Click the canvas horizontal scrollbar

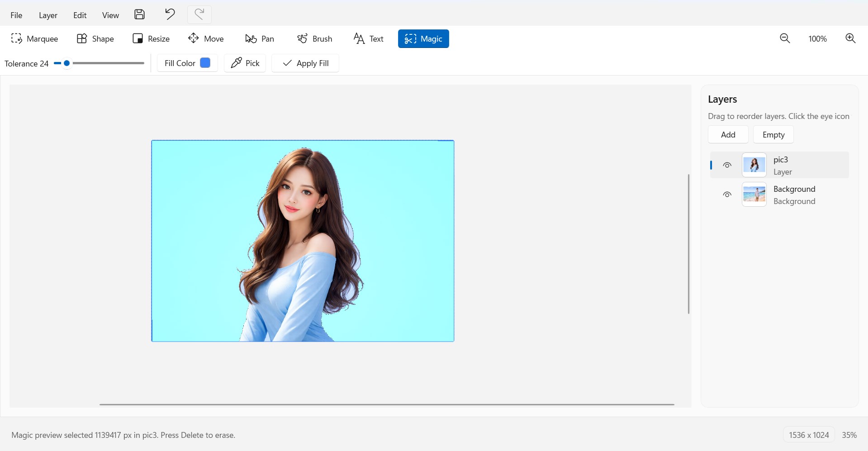[387, 404]
